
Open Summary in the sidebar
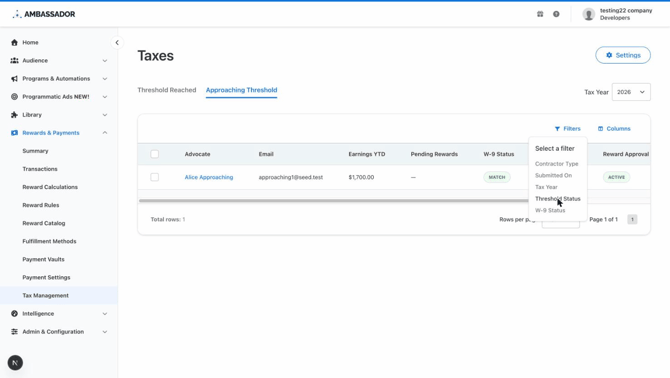pyautogui.click(x=35, y=151)
